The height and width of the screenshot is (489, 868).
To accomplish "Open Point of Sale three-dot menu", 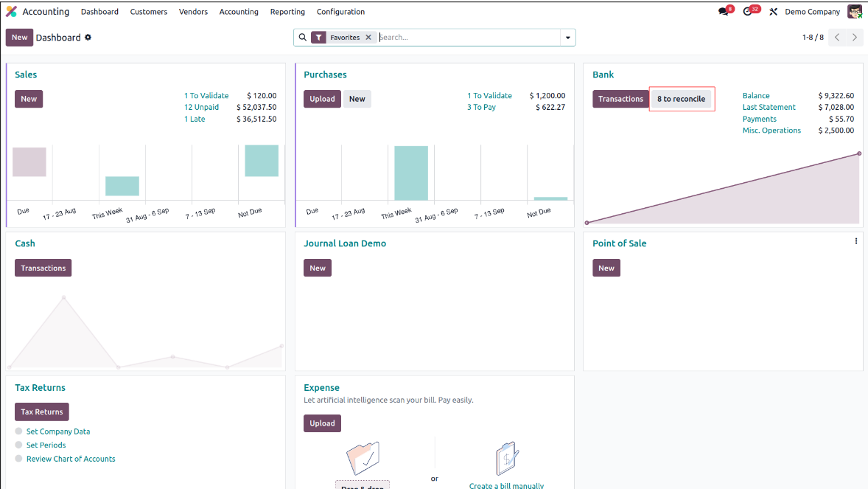I will (x=855, y=241).
